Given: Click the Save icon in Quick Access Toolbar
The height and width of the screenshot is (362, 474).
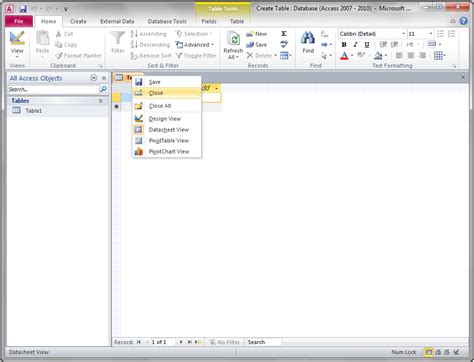Looking at the screenshot, I should point(23,9).
